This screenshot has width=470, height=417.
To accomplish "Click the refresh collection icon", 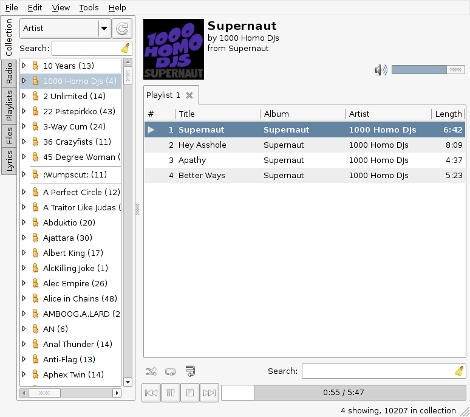I will 122,28.
